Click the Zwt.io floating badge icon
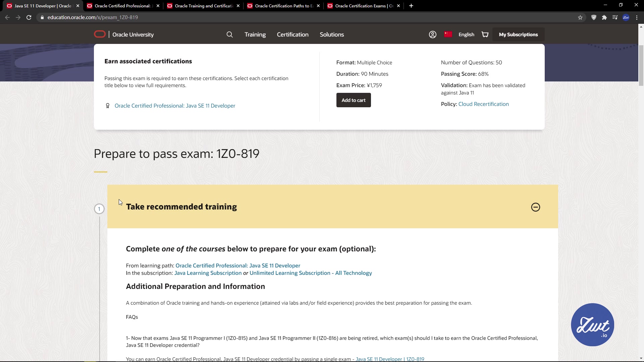 [x=592, y=324]
